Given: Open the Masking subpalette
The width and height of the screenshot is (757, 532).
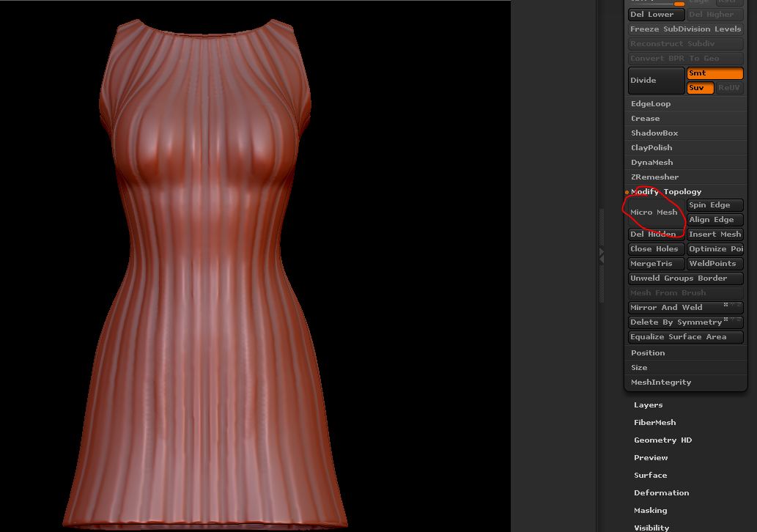Looking at the screenshot, I should (x=650, y=510).
